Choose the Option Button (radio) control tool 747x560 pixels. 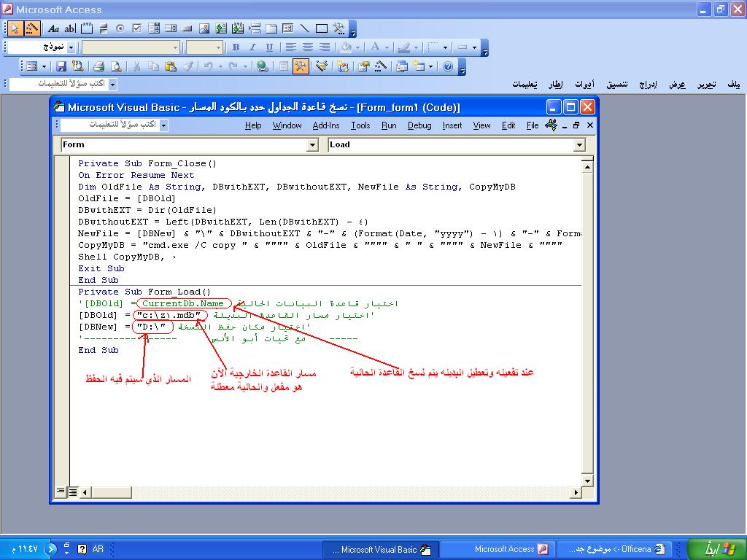point(120,28)
